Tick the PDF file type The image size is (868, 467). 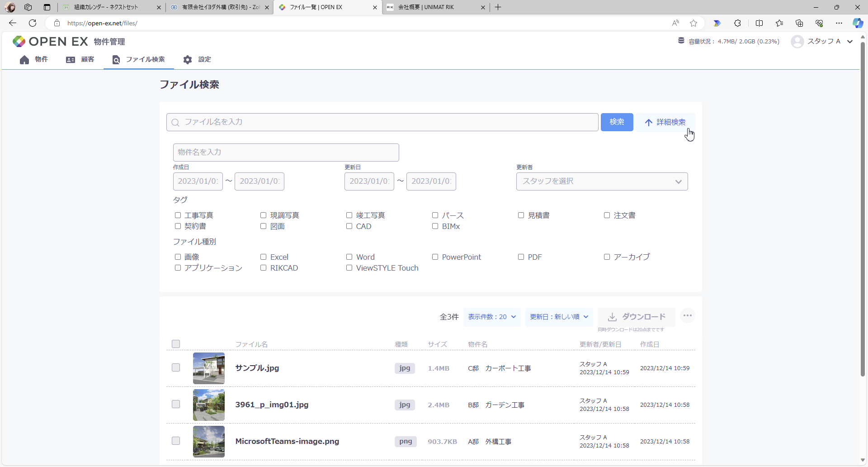coord(521,257)
